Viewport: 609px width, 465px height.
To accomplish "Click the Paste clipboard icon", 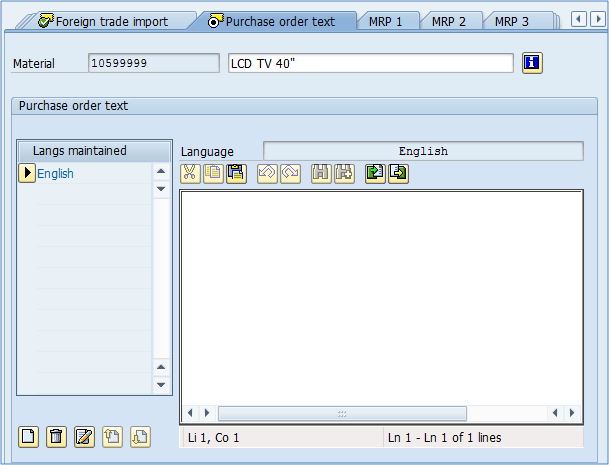I will tap(236, 173).
